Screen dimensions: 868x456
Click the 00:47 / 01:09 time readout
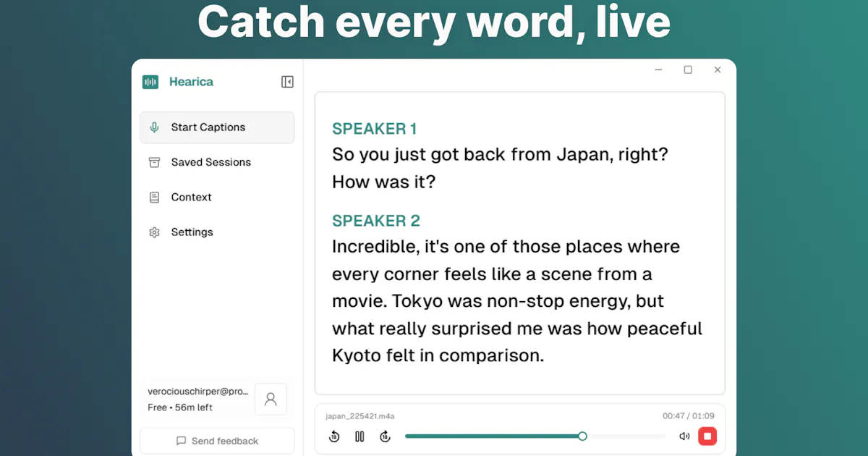[689, 416]
